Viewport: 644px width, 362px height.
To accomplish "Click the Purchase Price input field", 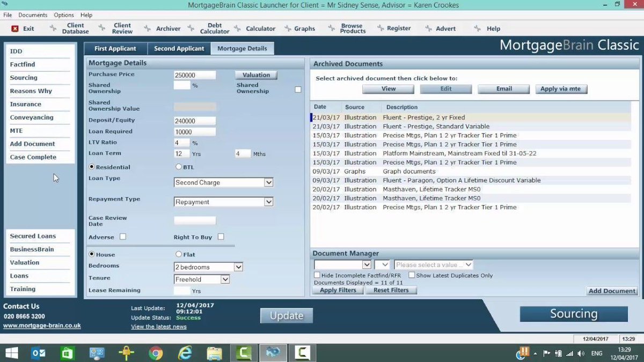I will click(195, 75).
